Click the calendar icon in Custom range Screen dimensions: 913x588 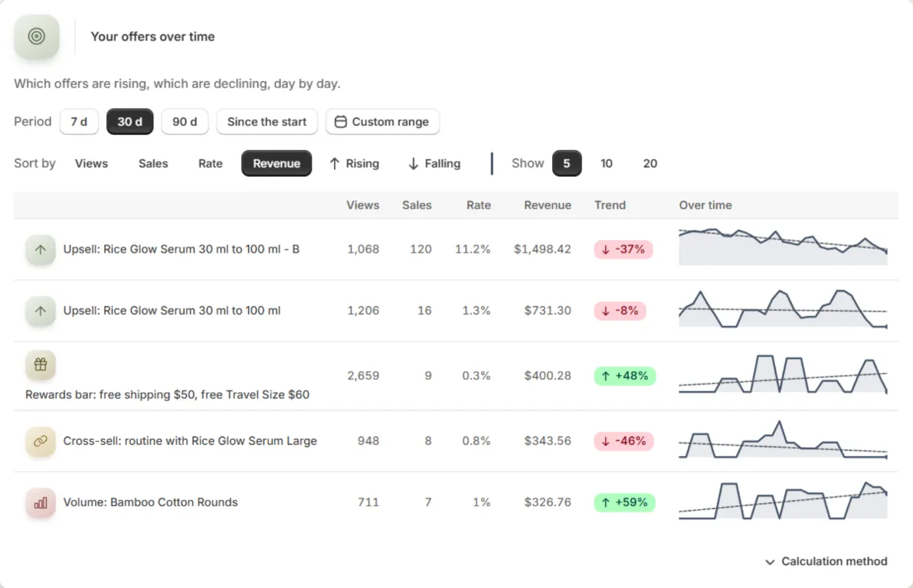pyautogui.click(x=341, y=122)
